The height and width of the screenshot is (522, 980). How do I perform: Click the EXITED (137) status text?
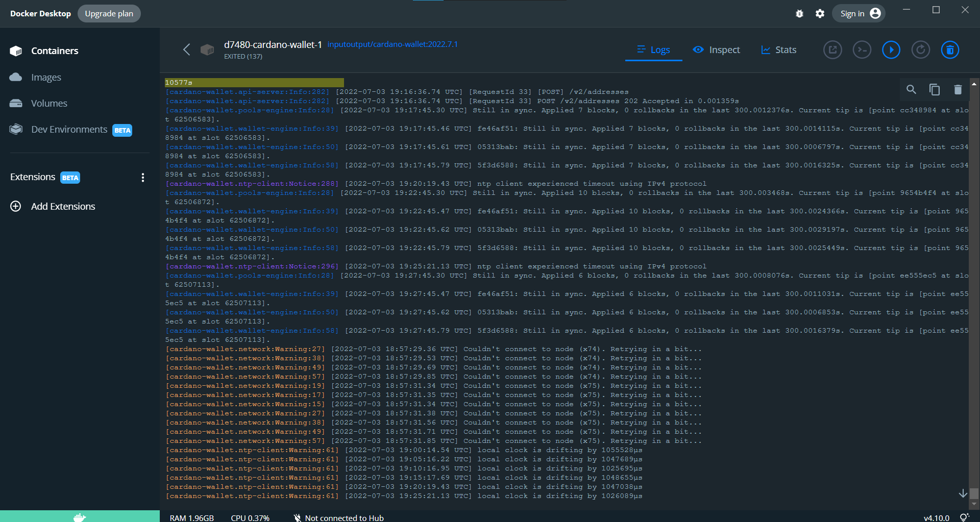coord(243,57)
